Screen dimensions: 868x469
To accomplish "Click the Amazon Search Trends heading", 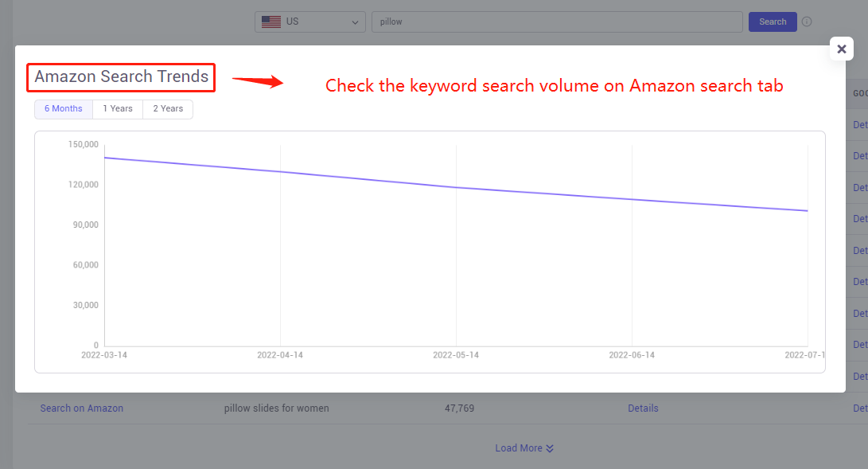I will click(x=121, y=76).
